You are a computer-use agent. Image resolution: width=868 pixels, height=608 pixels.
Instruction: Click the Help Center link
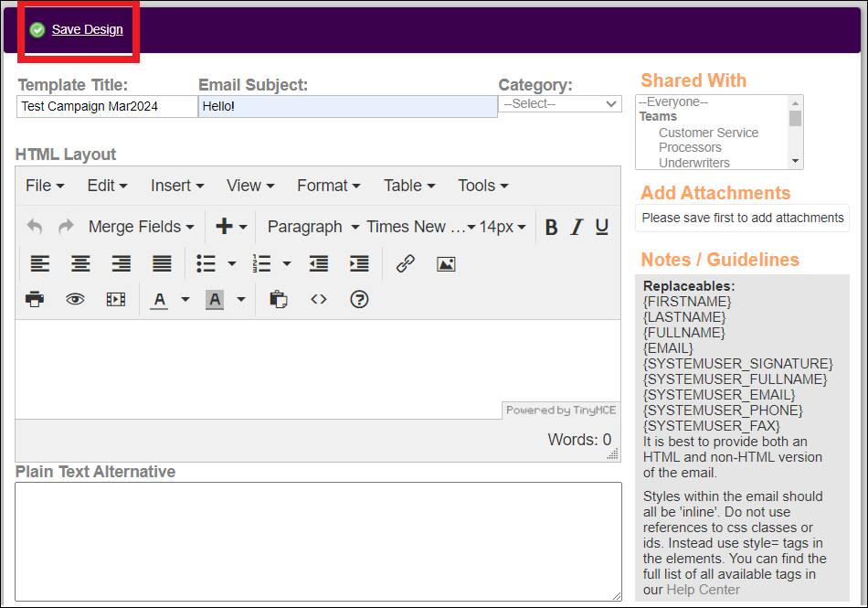coord(703,590)
